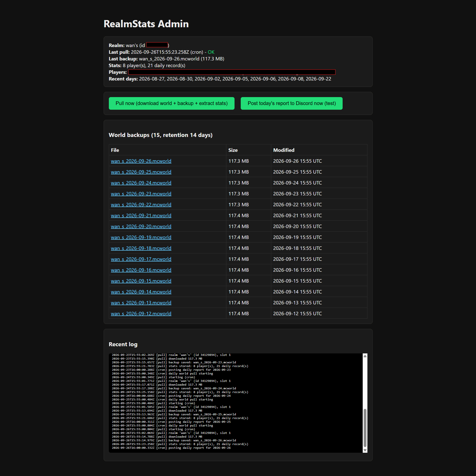The image size is (476, 476).
Task: Click the Recent log scrollbar thumb
Action: pyautogui.click(x=365, y=428)
